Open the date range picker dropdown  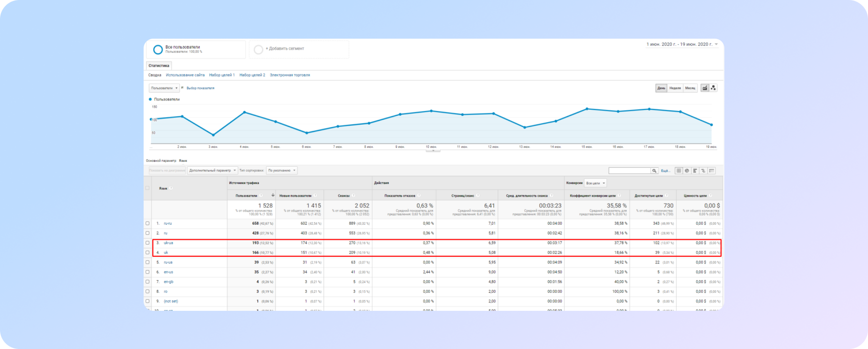pos(682,44)
